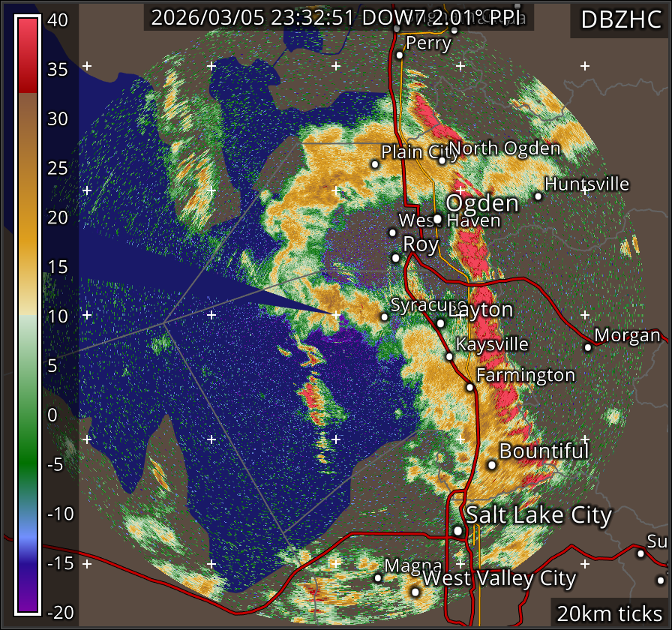
Task: Click the Salt Lake City marker dot
Action: coord(458,531)
